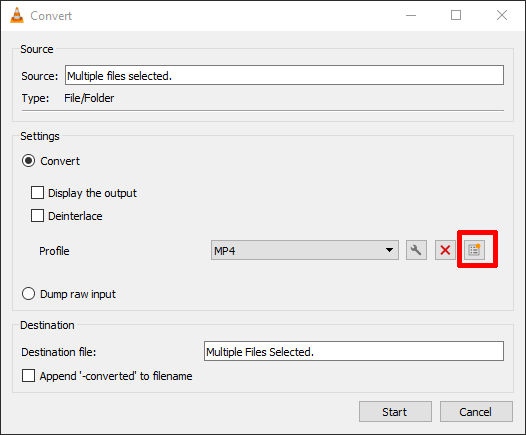Select the Convert radio button
This screenshot has width=526, height=435.
point(29,161)
